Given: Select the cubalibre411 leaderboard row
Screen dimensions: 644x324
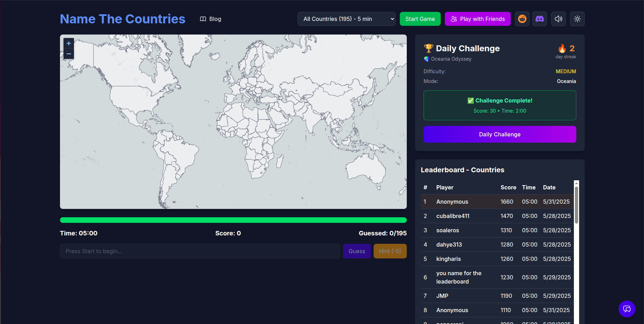Looking at the screenshot, I should click(x=497, y=216).
